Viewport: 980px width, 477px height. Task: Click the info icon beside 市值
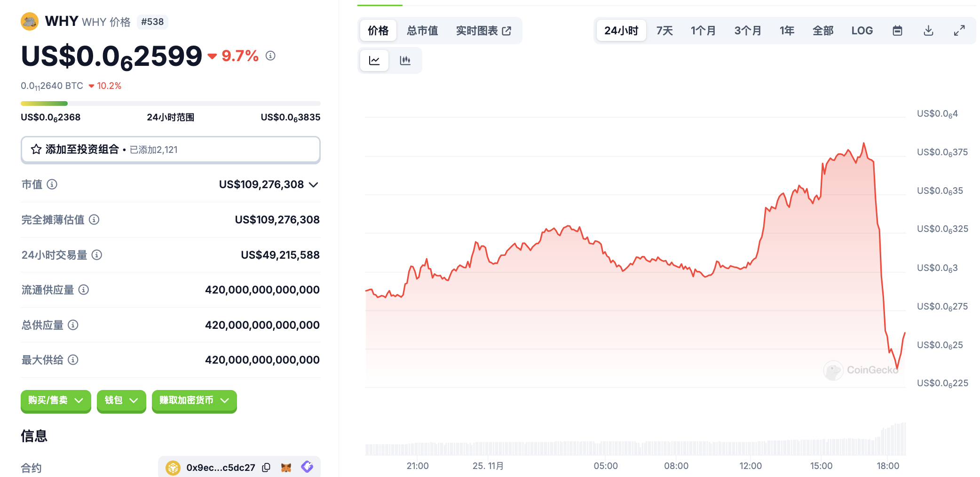point(52,184)
